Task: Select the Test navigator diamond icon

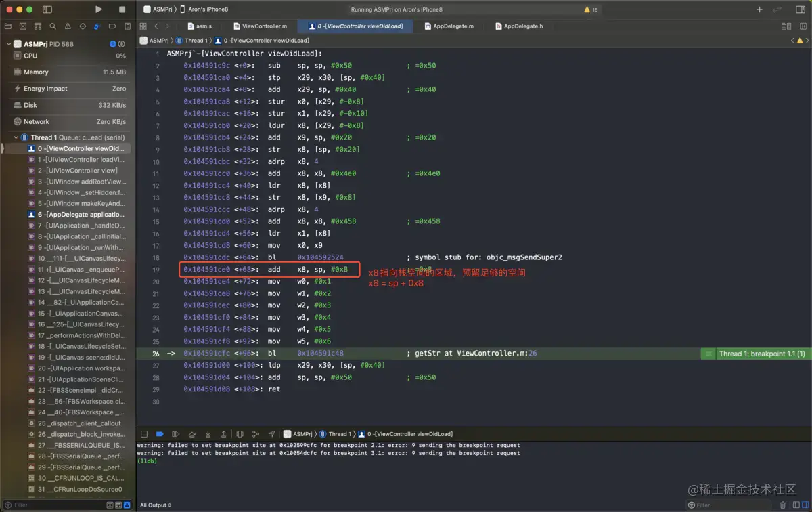Action: 83,26
